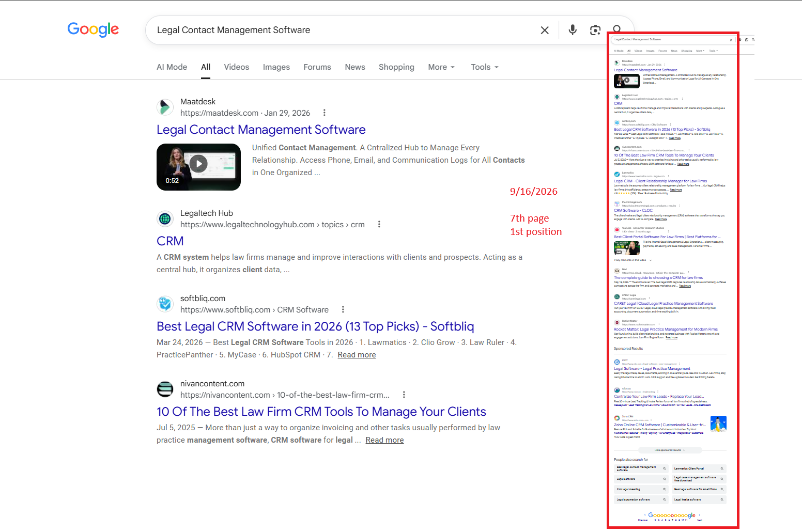Switch to the Shopping tab
802x532 pixels.
point(396,67)
